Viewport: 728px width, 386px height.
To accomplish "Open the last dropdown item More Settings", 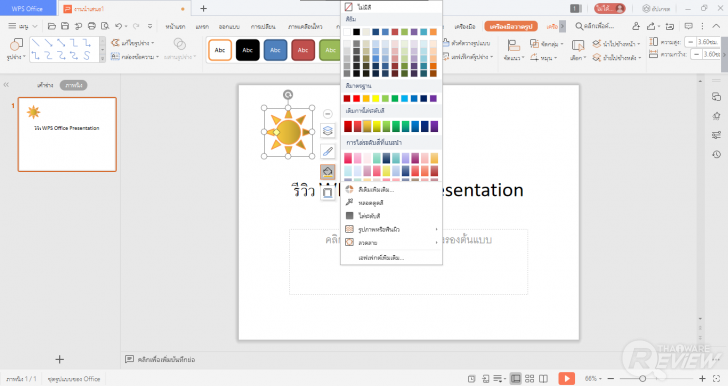I will 391,257.
